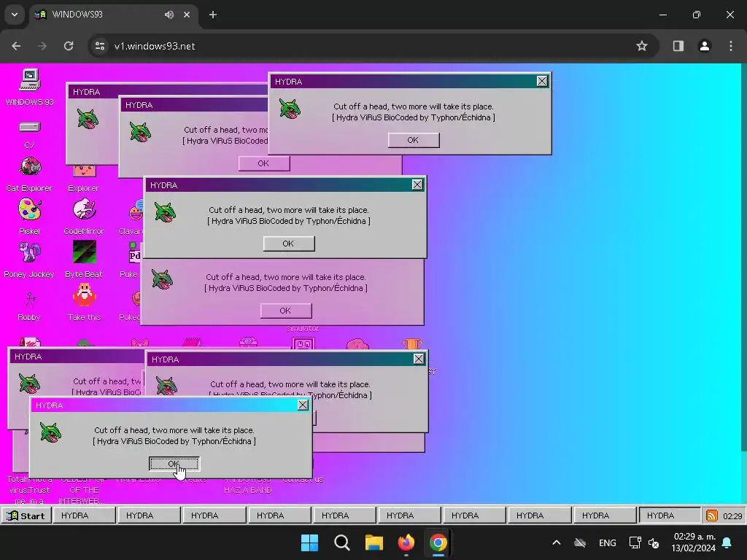Click the Windows93 taskbar clock 02:29
Screen dimensions: 747x560
[x=732, y=516]
